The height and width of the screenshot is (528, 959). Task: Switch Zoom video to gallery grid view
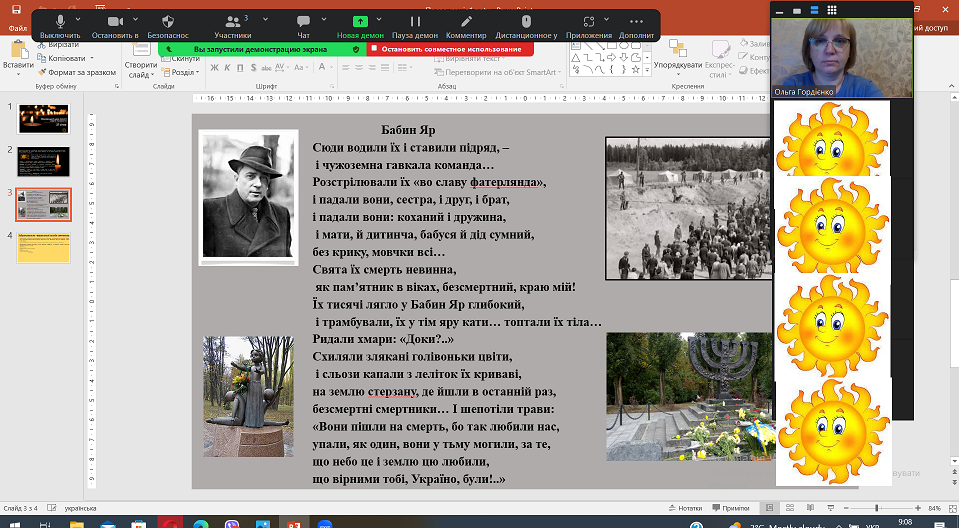[831, 10]
